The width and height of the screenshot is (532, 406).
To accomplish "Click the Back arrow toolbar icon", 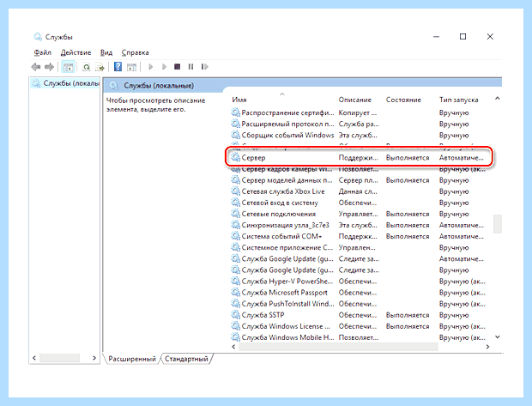I will click(36, 67).
